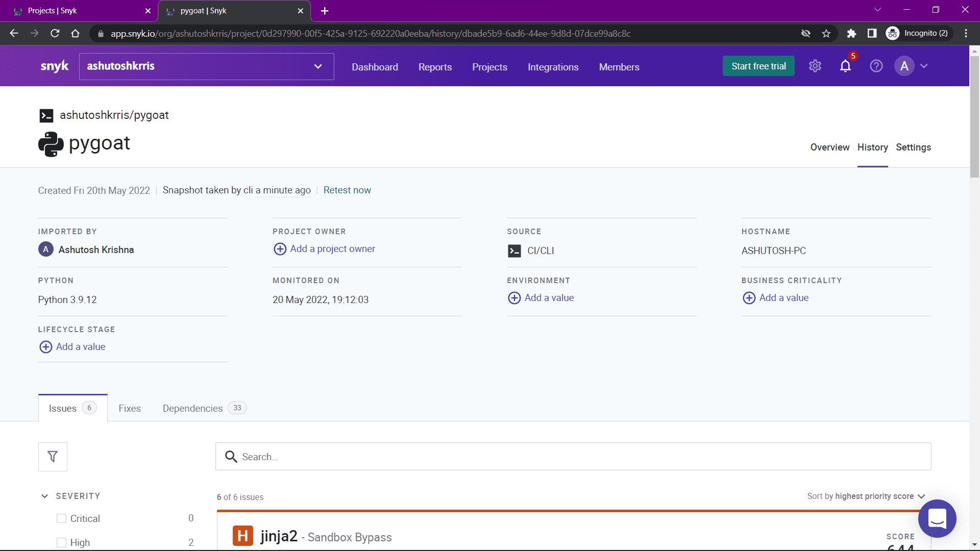Switch to Projects | Snyk browser tab
The height and width of the screenshot is (551, 980).
(79, 11)
